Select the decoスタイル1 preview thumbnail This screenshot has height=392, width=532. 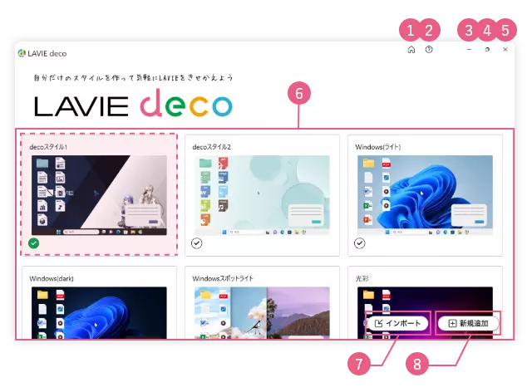click(99, 195)
